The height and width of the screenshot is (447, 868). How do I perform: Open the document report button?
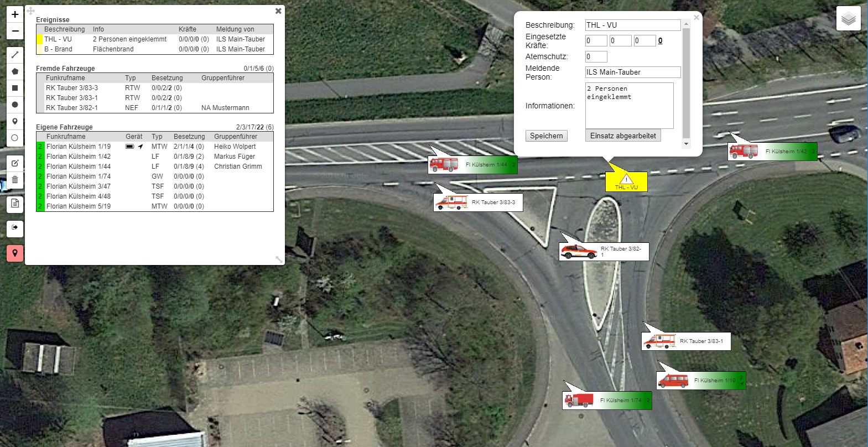tap(15, 204)
